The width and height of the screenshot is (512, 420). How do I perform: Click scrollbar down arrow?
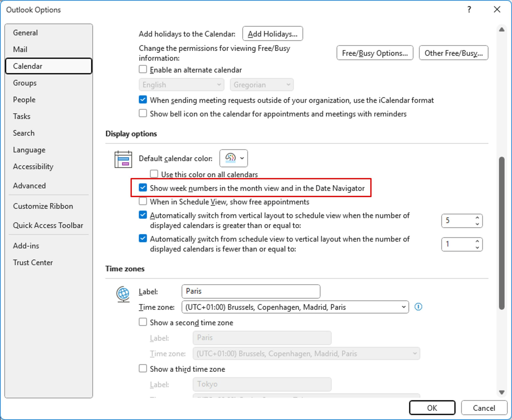click(x=502, y=392)
